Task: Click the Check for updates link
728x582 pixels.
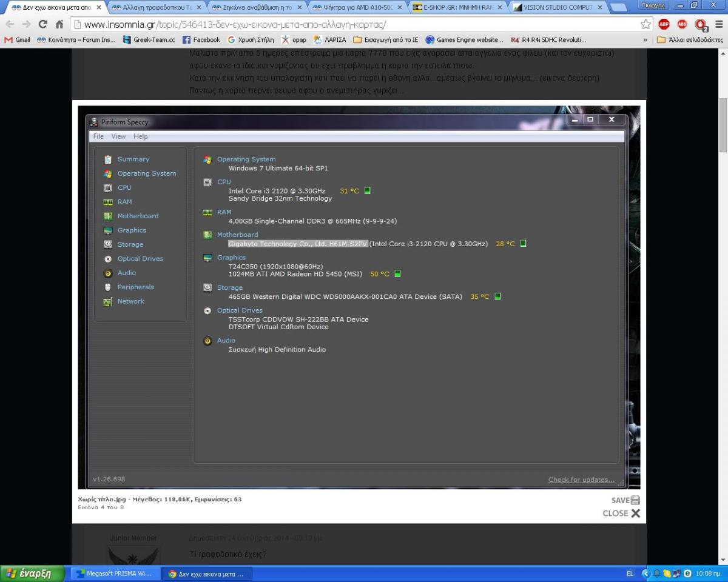Action: coord(581,480)
